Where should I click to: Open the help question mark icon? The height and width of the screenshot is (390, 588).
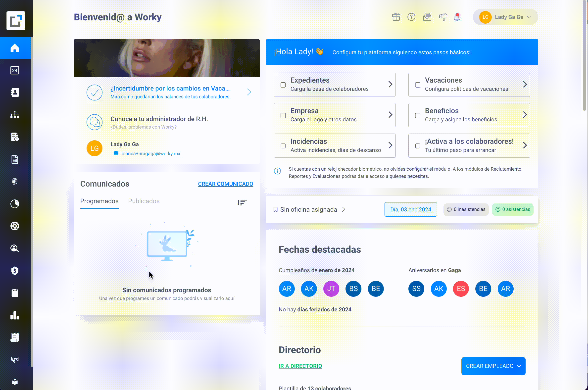tap(411, 17)
